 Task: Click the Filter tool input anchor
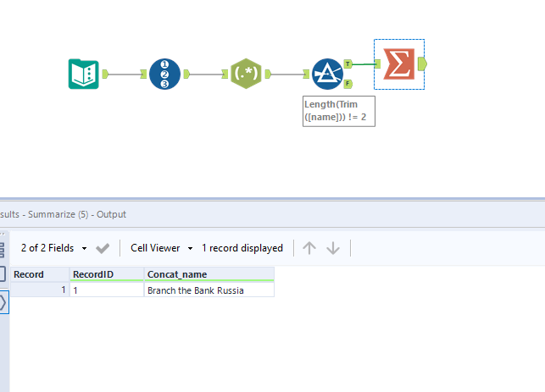[306, 74]
